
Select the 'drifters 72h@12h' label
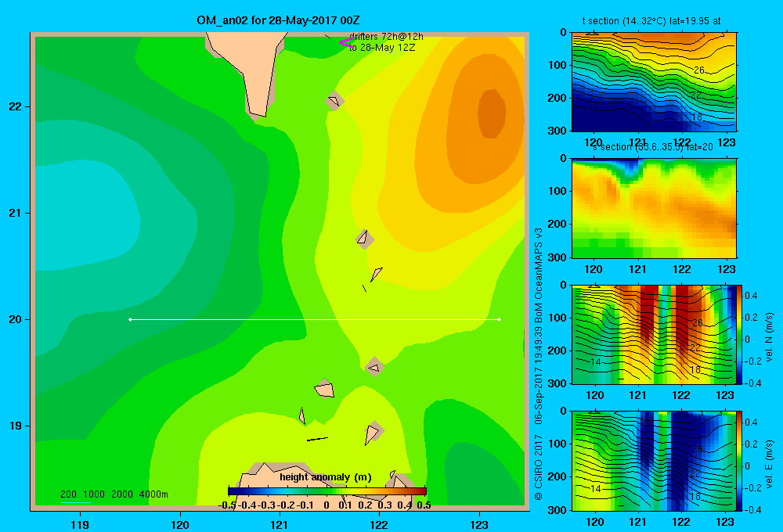[x=386, y=37]
